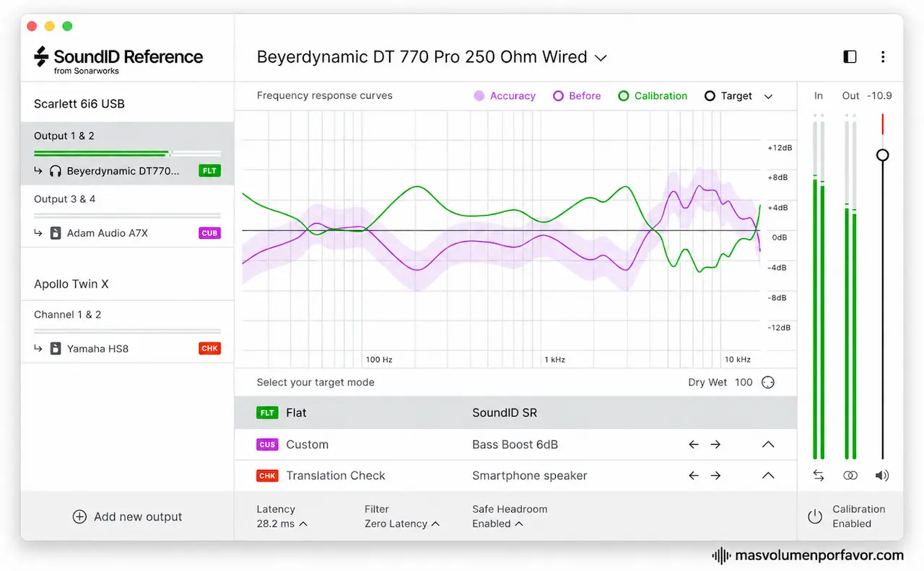This screenshot has height=571, width=924.
Task: Open the Dry Wet knob control
Action: 768,383
